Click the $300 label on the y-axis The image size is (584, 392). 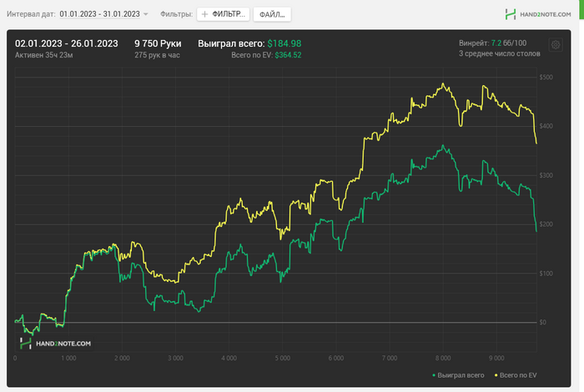[x=546, y=175]
